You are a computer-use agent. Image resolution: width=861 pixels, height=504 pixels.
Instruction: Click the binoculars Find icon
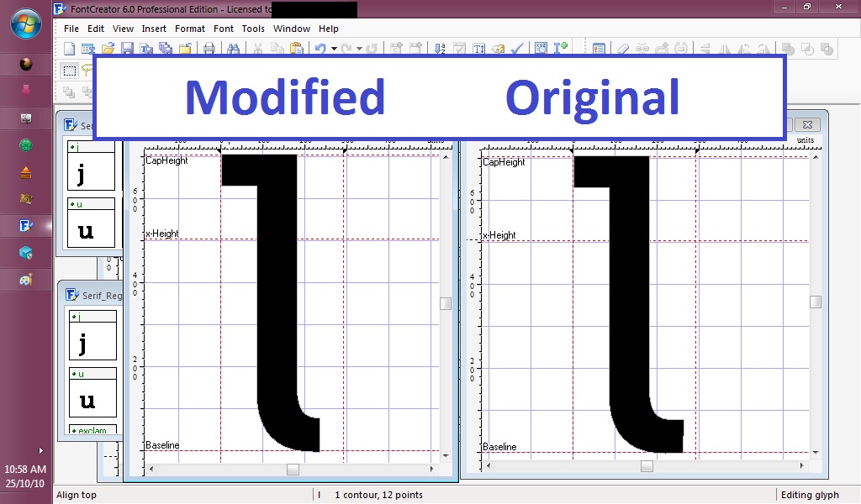click(x=234, y=49)
